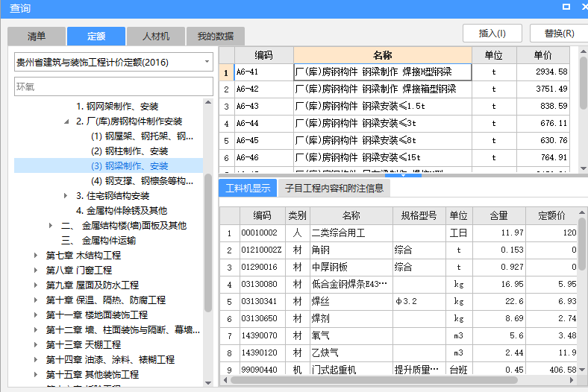Screen dimensions: 588x392
Task: Select quota row A6-42 焊接箱型钢梁
Action: 394,89
